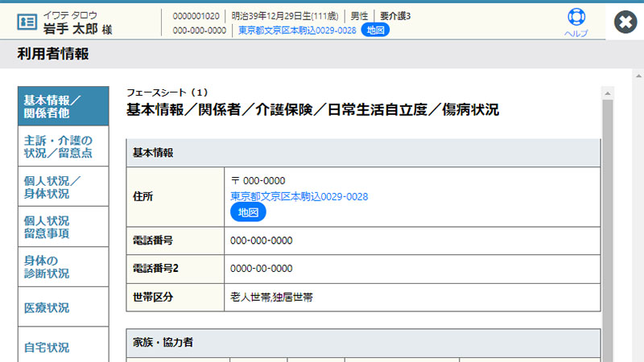Click the 基本情報 section header

(x=363, y=153)
